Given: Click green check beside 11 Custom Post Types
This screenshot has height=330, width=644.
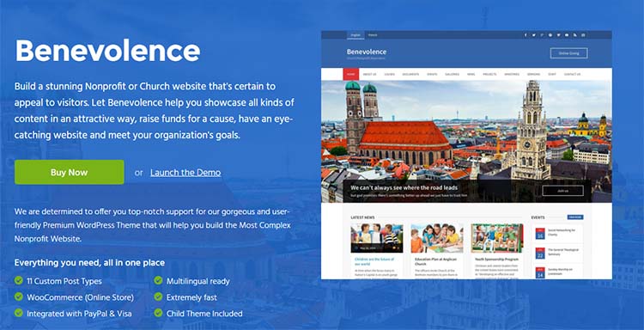Looking at the screenshot, I should pos(19,281).
